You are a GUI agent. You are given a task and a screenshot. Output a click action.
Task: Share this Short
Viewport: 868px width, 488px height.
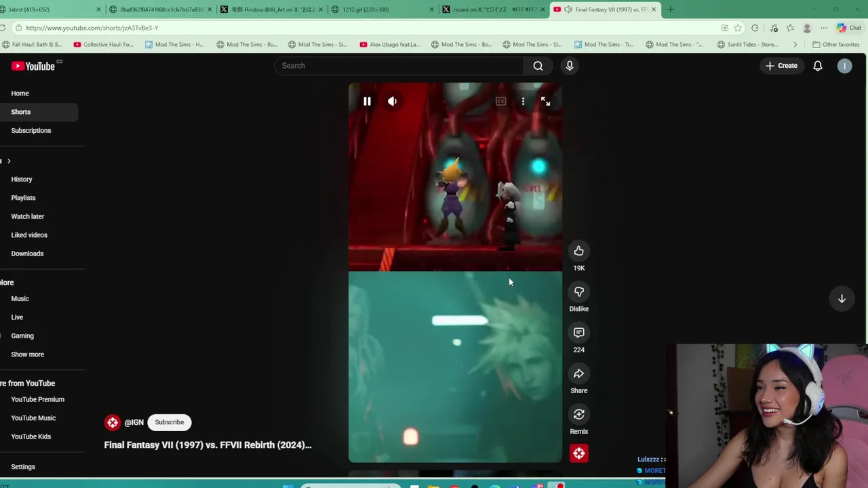[578, 373]
